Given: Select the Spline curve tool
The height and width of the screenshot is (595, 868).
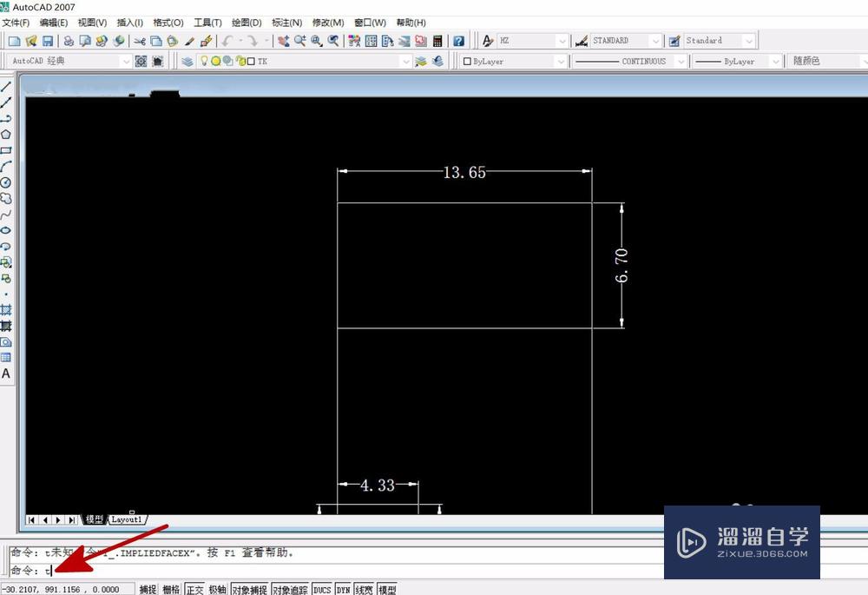Looking at the screenshot, I should click(6, 215).
